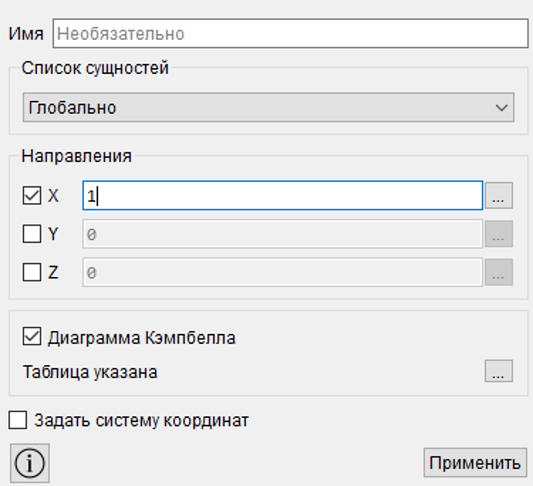Open the Campbell diagram table ellipsis button
The width and height of the screenshot is (533, 486).
pyautogui.click(x=498, y=371)
